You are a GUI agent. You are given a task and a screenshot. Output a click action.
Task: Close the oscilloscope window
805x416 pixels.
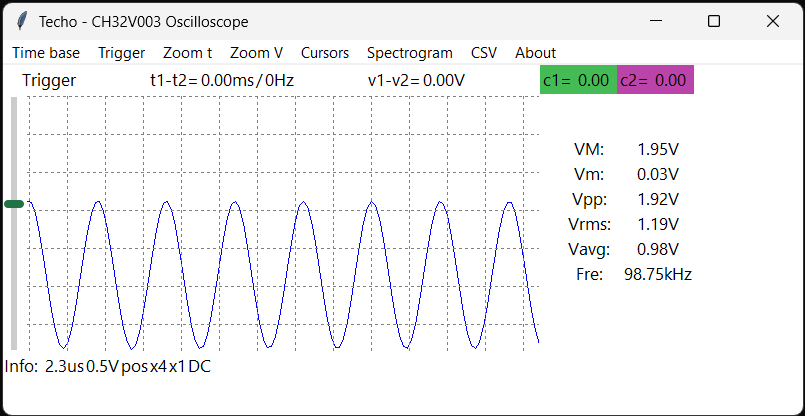[773, 21]
